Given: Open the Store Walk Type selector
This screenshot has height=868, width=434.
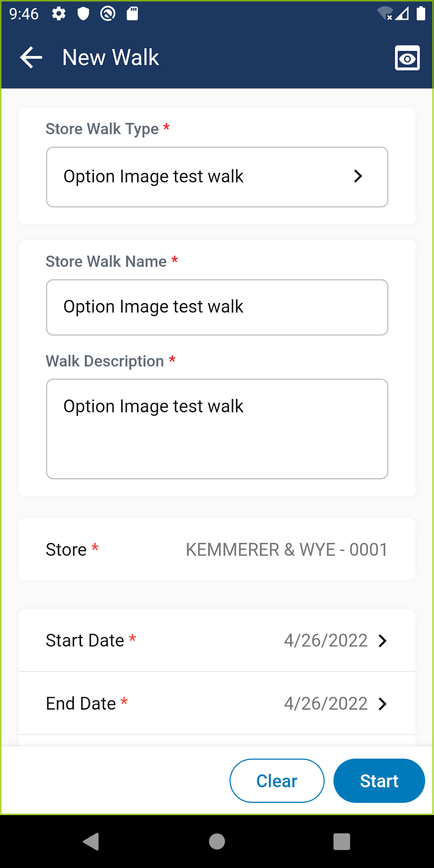Looking at the screenshot, I should 217,177.
